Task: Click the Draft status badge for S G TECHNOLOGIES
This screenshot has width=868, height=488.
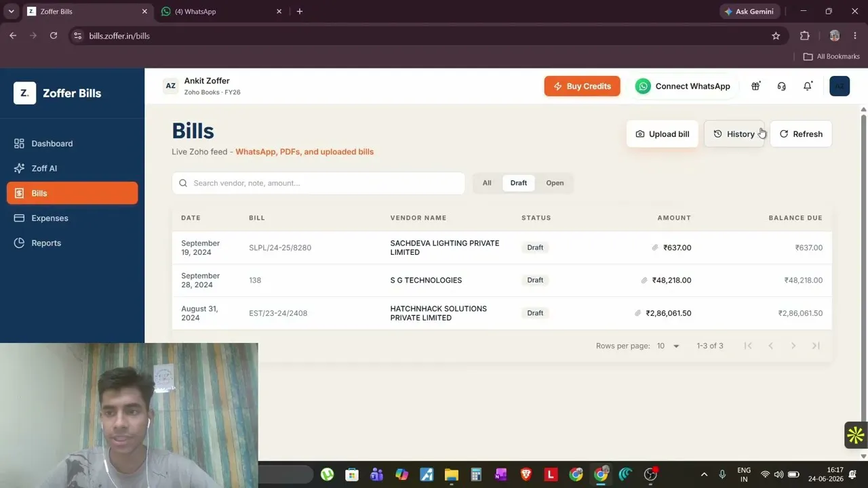Action: pos(535,280)
